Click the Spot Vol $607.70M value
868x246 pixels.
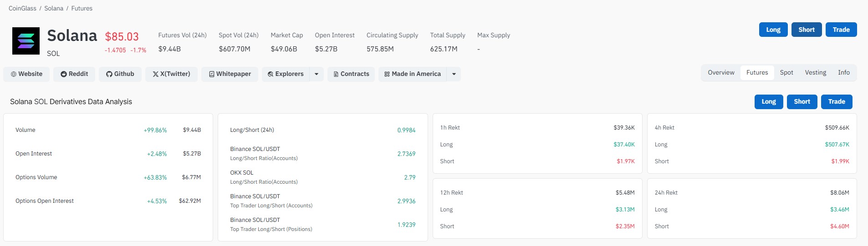coord(235,49)
